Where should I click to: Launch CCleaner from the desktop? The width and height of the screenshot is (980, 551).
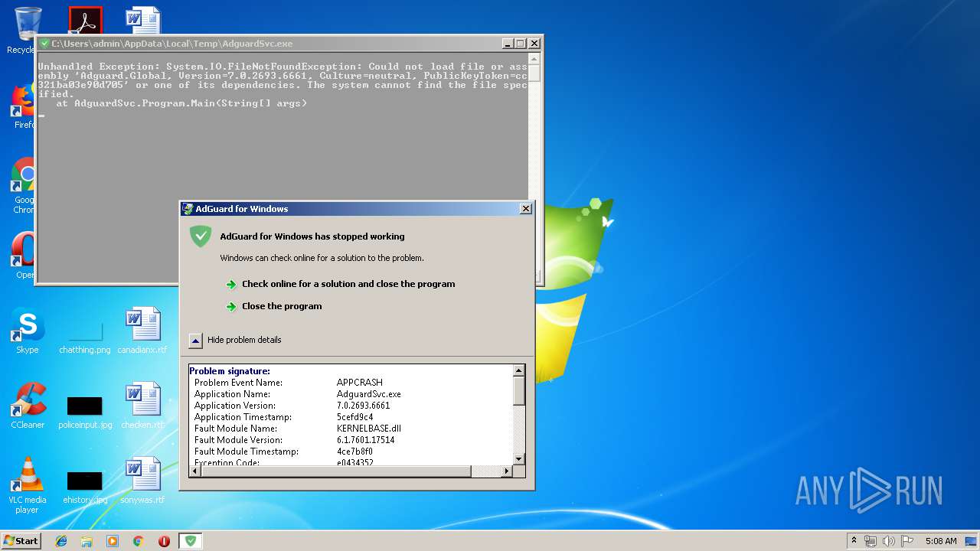tap(28, 406)
